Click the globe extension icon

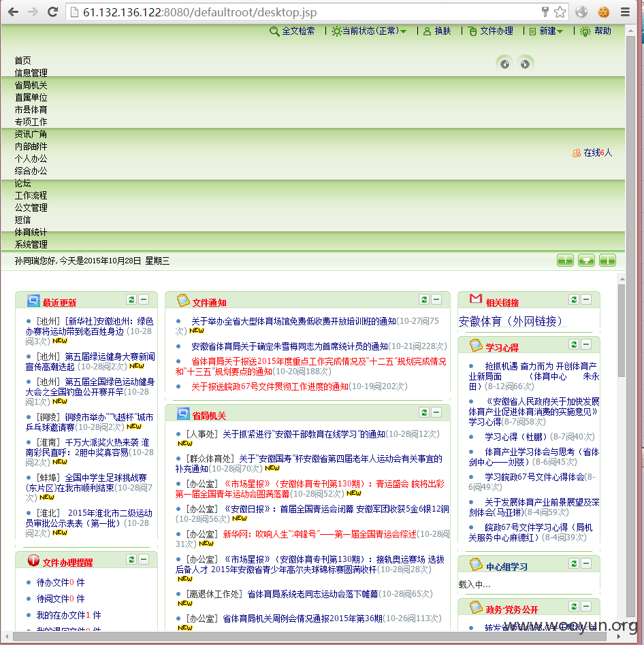tap(581, 12)
